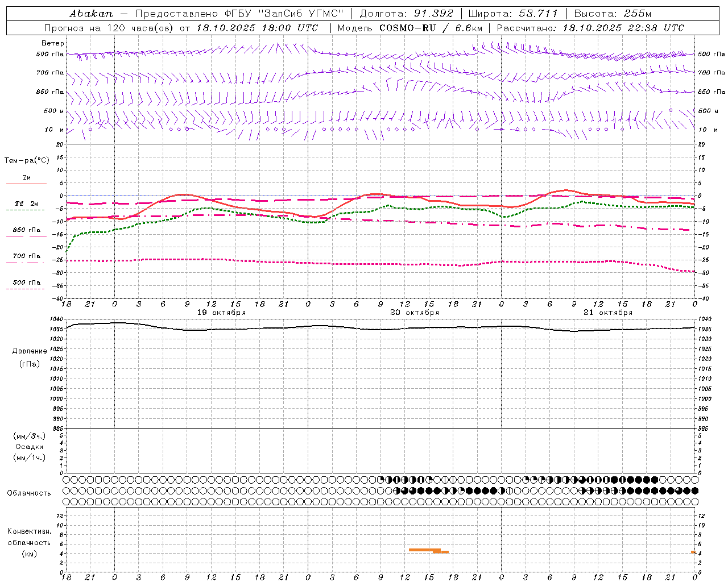The image size is (728, 582).
Task: Select the text "Широта: 53.711"
Action: 513,14
